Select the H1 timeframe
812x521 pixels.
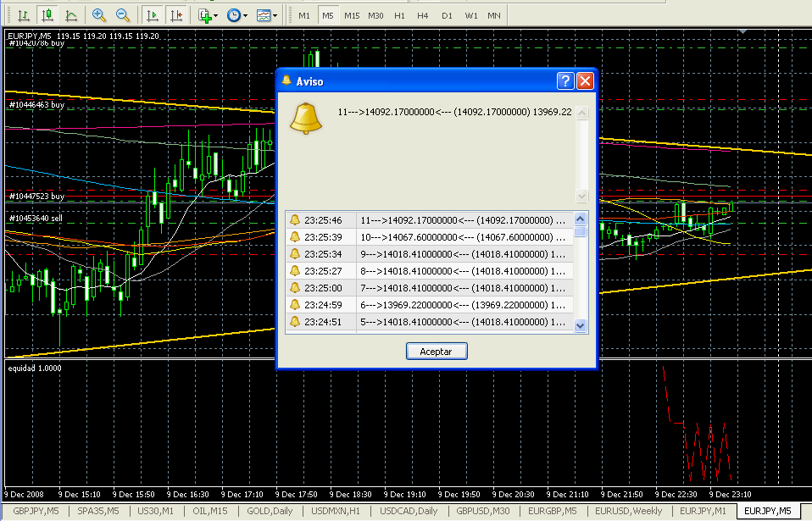[399, 15]
